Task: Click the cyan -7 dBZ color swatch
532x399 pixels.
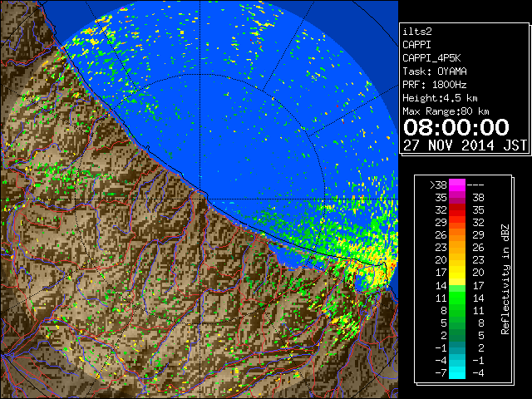Action: click(457, 372)
